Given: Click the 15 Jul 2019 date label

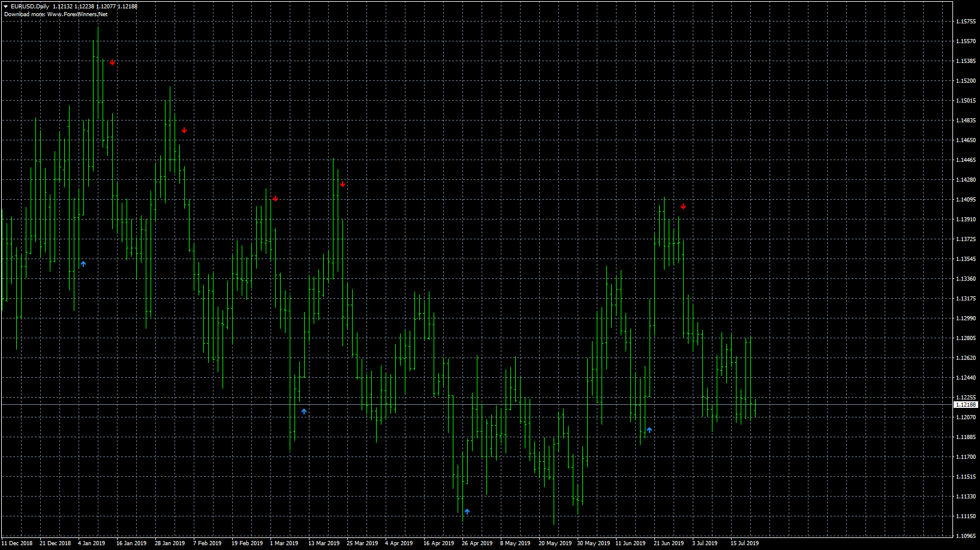Looking at the screenshot, I should 745,543.
